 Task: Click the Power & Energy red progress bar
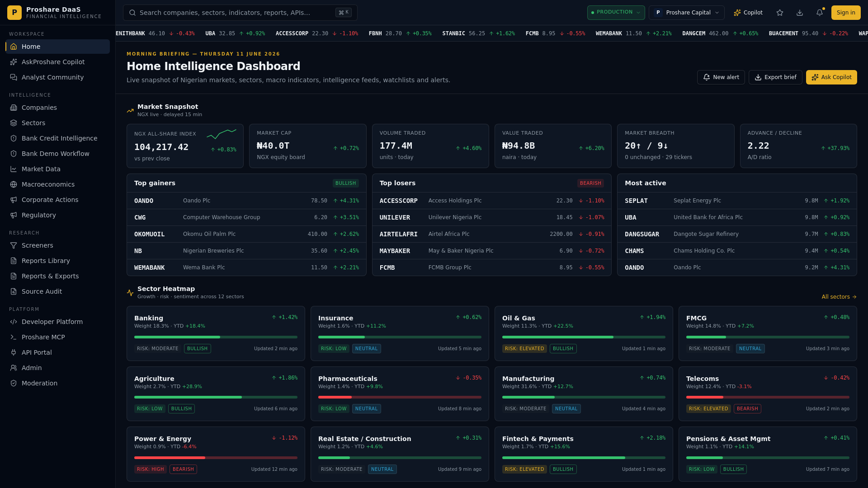216,458
